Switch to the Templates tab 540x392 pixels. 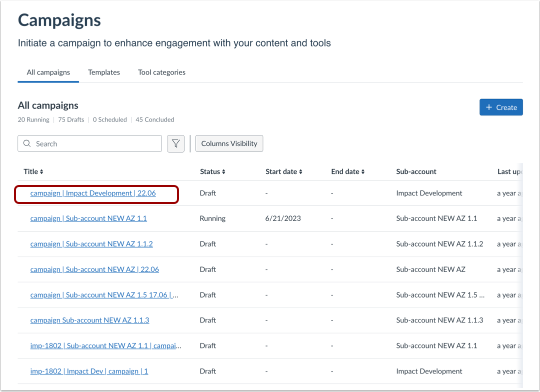[x=104, y=72]
